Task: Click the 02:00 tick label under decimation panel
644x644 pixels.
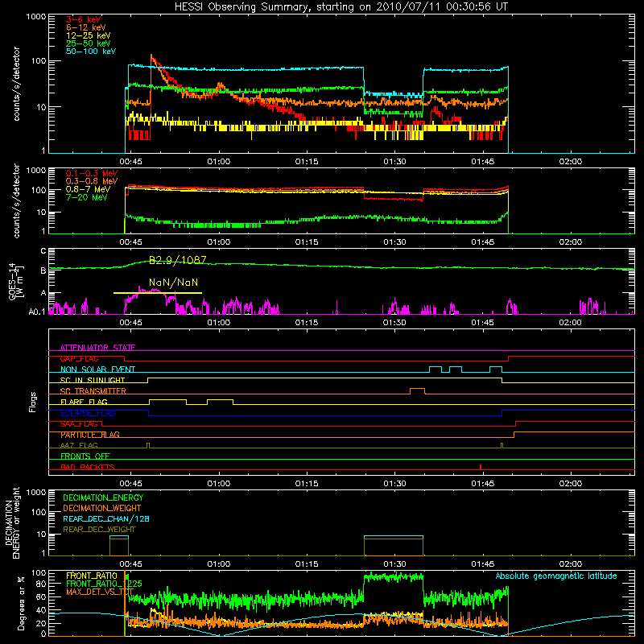Action: pyautogui.click(x=571, y=564)
